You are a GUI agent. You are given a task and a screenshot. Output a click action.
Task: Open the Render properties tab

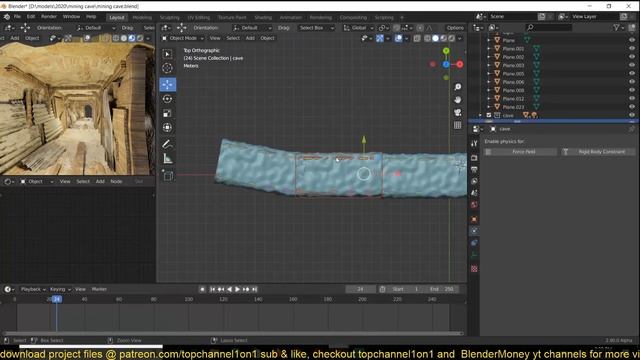coord(474,158)
